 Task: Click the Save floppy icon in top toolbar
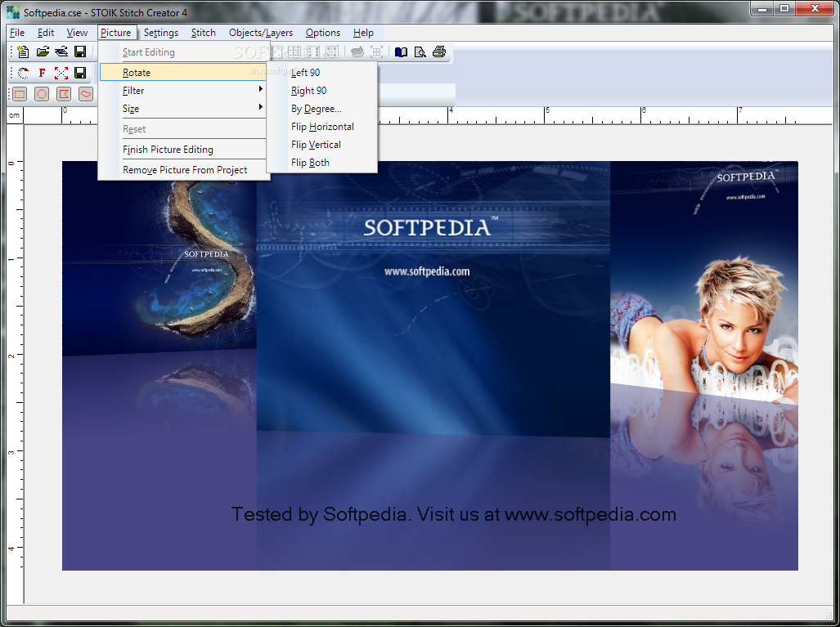click(x=80, y=52)
